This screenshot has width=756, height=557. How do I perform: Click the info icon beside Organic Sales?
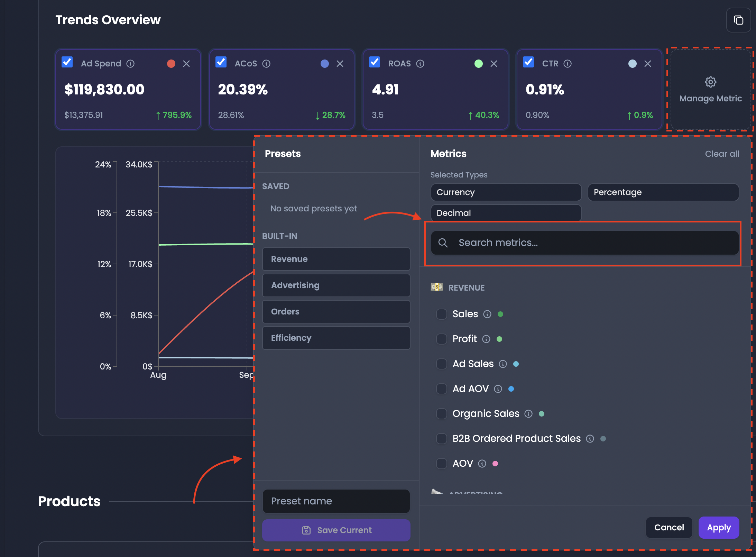pyautogui.click(x=528, y=414)
